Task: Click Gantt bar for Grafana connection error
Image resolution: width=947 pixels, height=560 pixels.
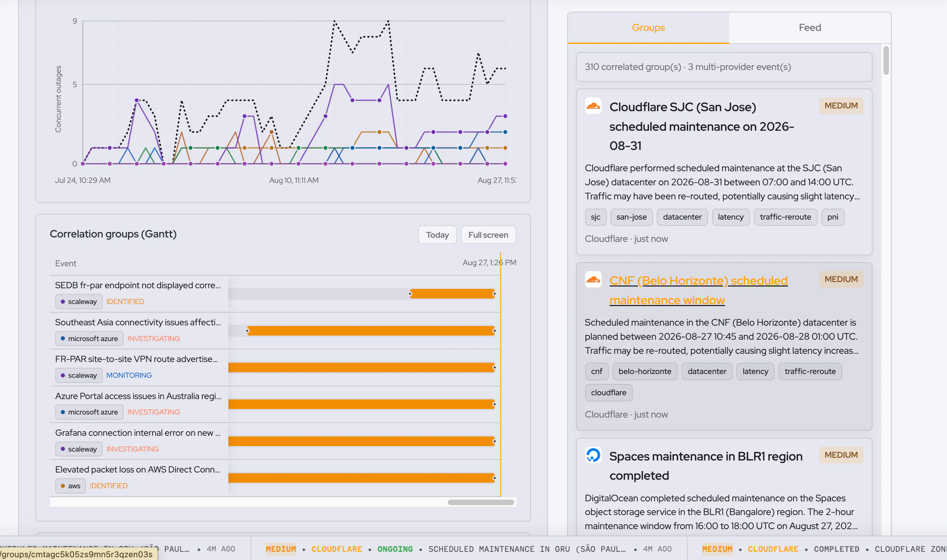Action: pos(362,441)
